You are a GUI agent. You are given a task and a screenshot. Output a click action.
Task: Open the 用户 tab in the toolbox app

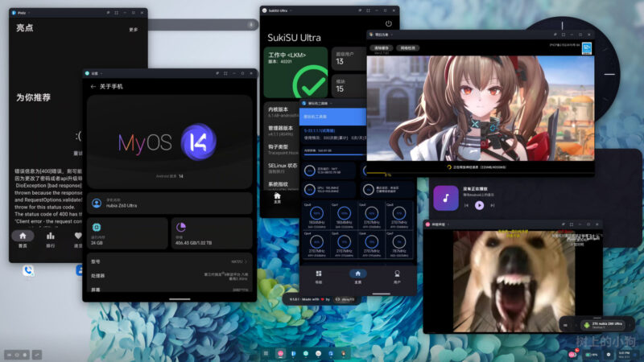(397, 277)
